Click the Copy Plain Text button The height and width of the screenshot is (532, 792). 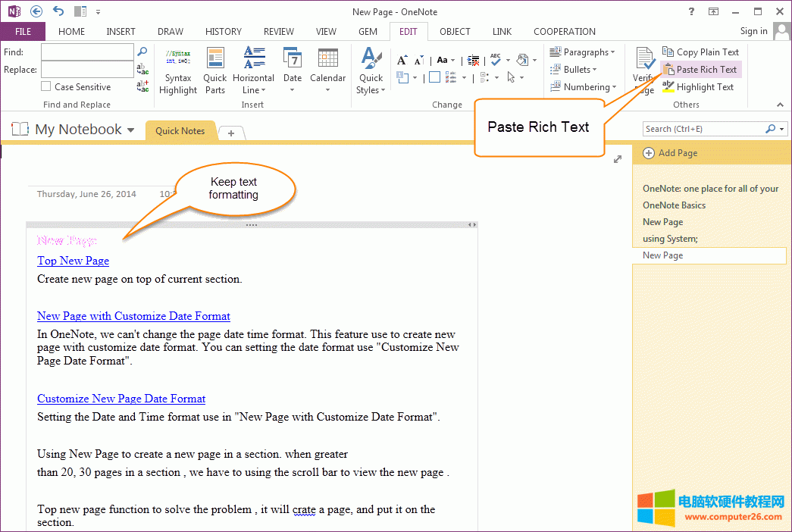(700, 52)
